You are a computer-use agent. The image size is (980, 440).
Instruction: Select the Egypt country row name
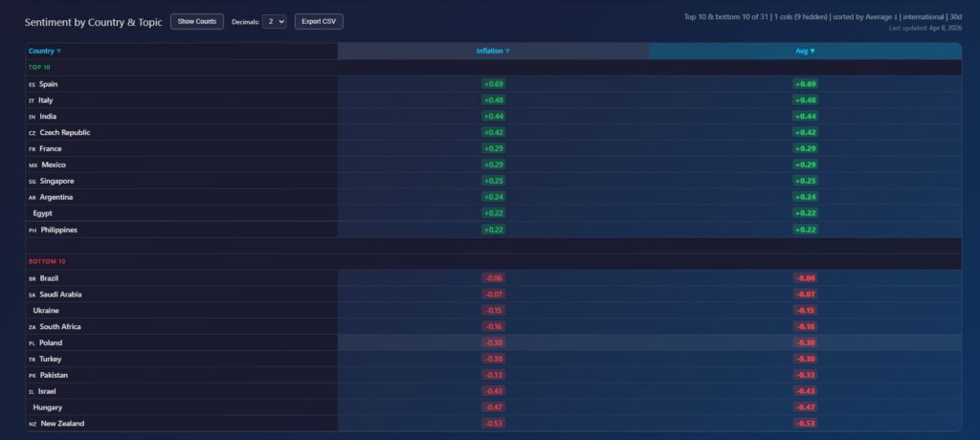[42, 213]
